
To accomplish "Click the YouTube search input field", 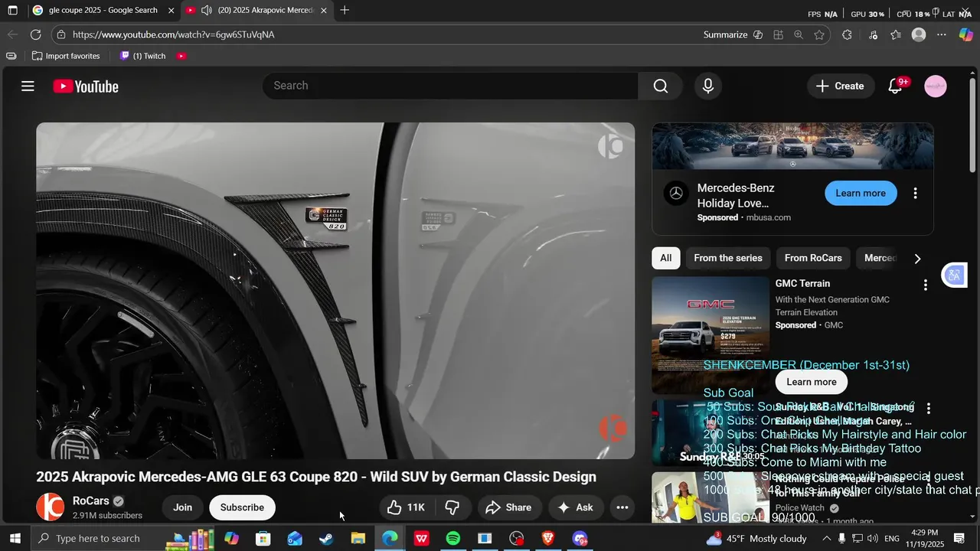I will pos(450,86).
